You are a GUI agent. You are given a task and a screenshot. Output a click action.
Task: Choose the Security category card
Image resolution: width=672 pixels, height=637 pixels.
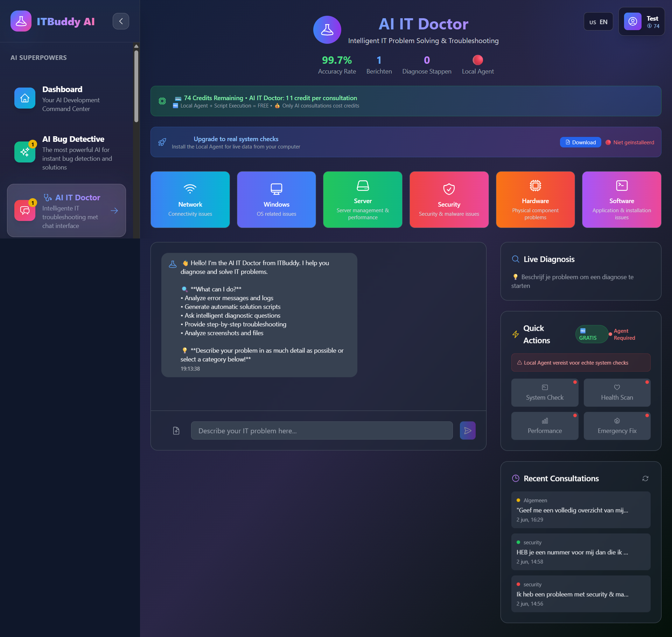(449, 200)
